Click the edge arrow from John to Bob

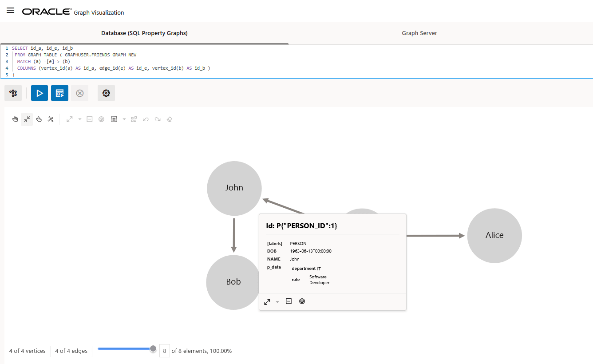(234, 235)
